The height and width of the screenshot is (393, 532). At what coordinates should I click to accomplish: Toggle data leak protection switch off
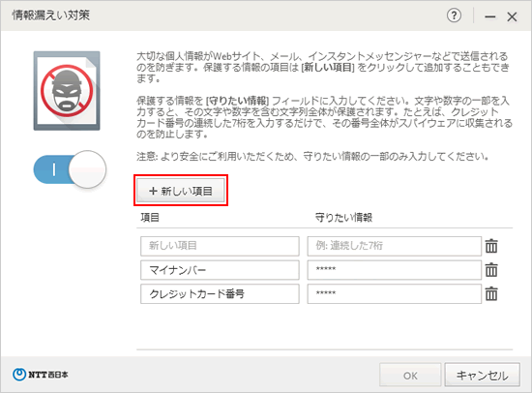[70, 169]
